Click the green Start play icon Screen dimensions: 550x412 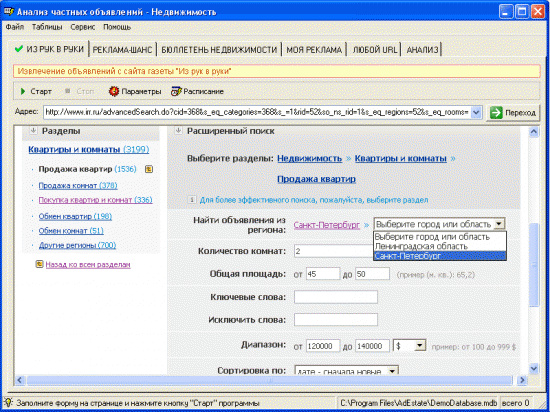pos(23,92)
